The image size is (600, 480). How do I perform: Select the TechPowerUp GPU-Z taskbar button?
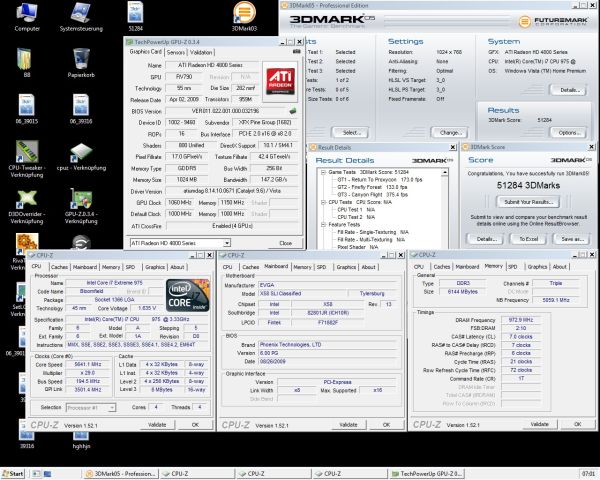426,473
